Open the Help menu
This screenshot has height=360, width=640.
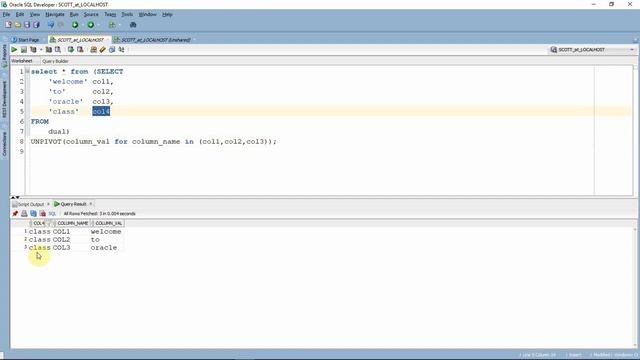tap(167, 14)
